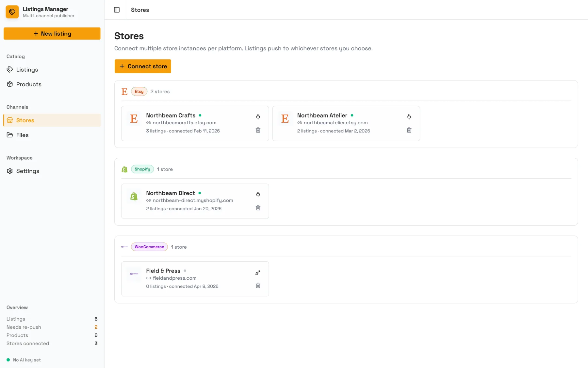Open Listings in the Catalog section

pos(52,70)
